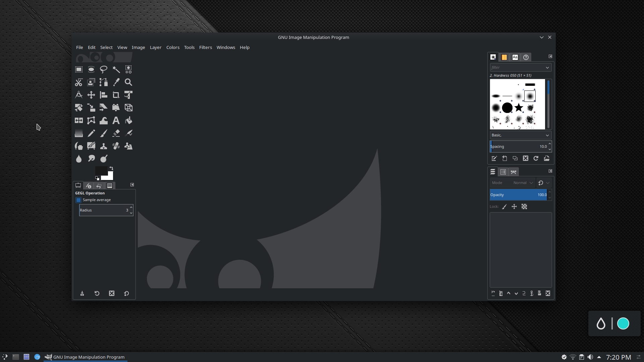Toggle lock pixels brush icon
The width and height of the screenshot is (644, 362).
coord(504,207)
